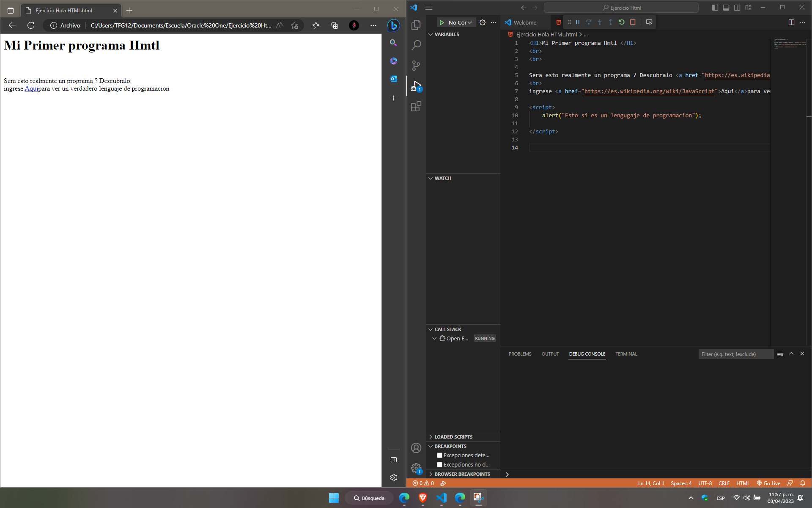
Task: Click the Start Debugging play button
Action: (442, 22)
